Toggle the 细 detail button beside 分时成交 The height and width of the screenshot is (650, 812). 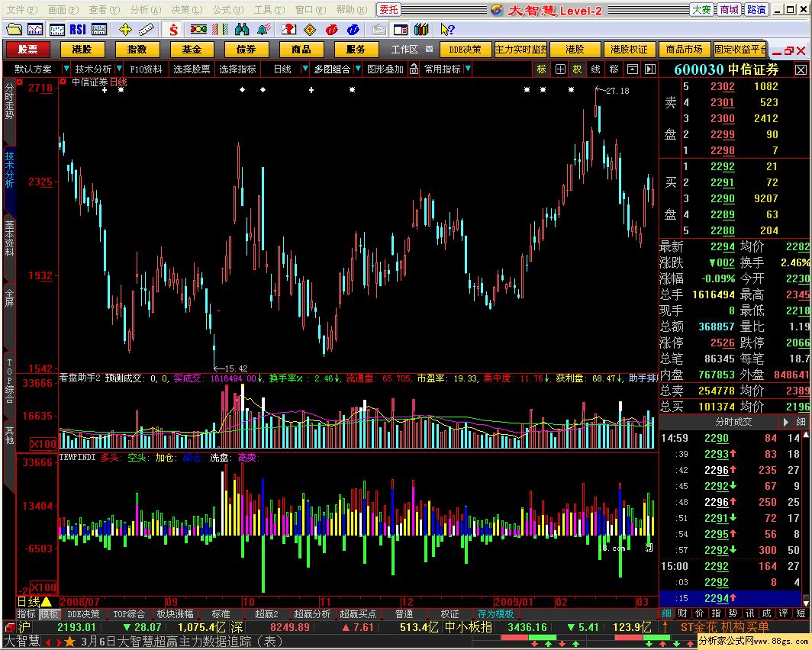tap(801, 422)
